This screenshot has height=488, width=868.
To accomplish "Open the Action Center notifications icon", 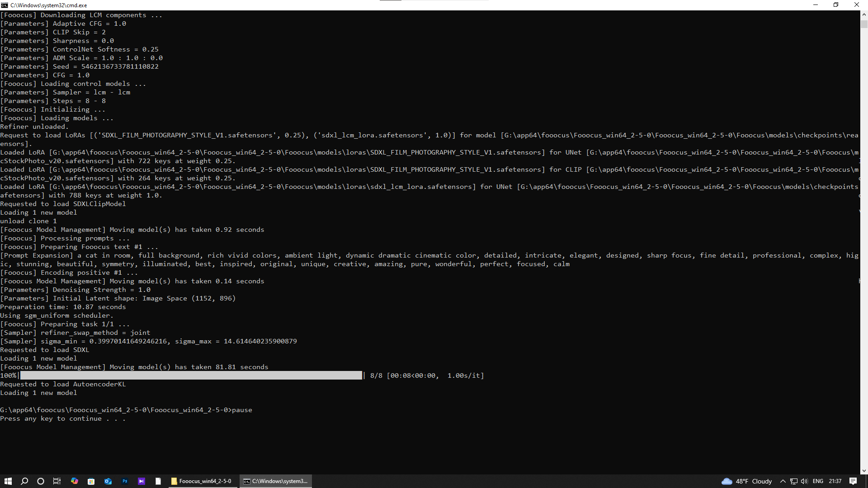I will pos(853,481).
